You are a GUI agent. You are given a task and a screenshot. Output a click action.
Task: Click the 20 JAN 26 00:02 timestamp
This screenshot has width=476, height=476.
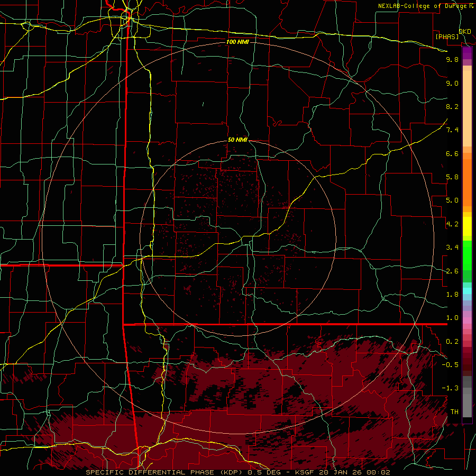(x=354, y=472)
